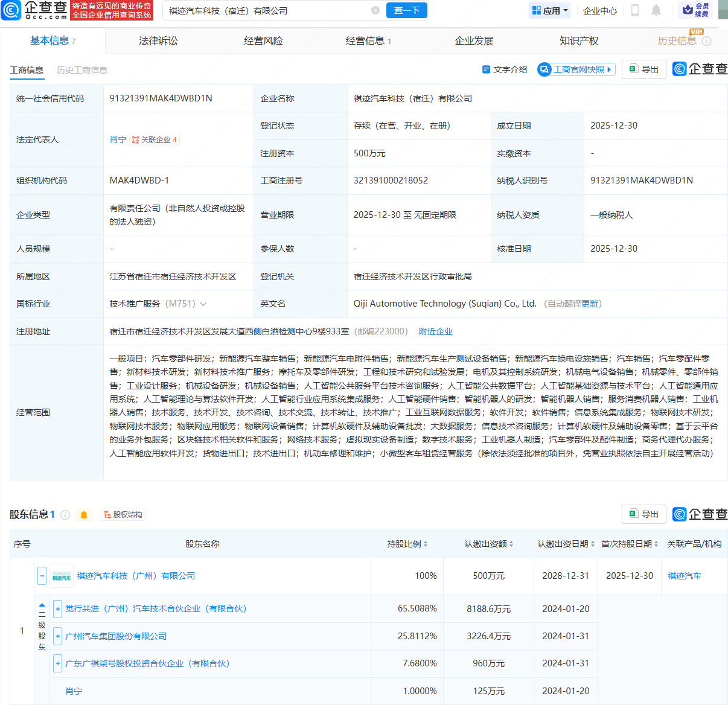Switch to the 法律诉讼 tab

[158, 40]
